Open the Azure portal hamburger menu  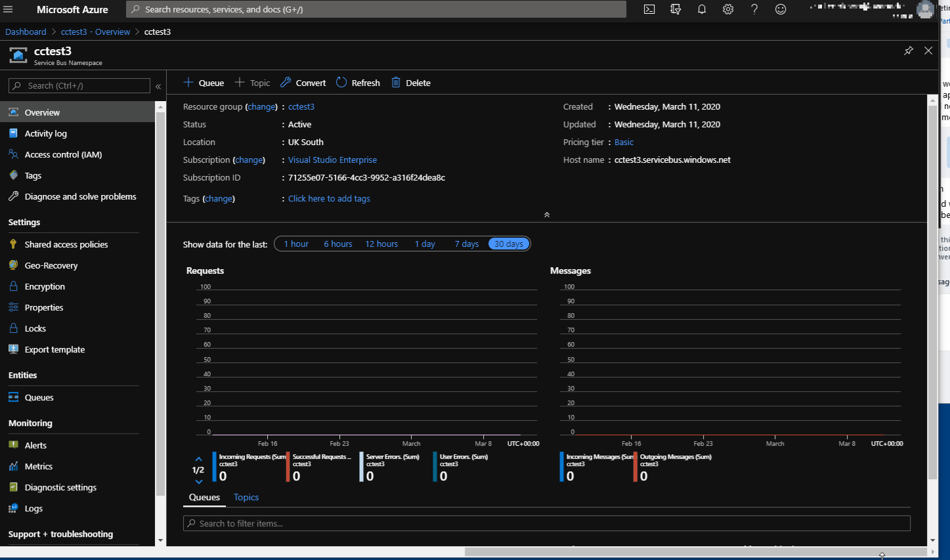click(8, 9)
